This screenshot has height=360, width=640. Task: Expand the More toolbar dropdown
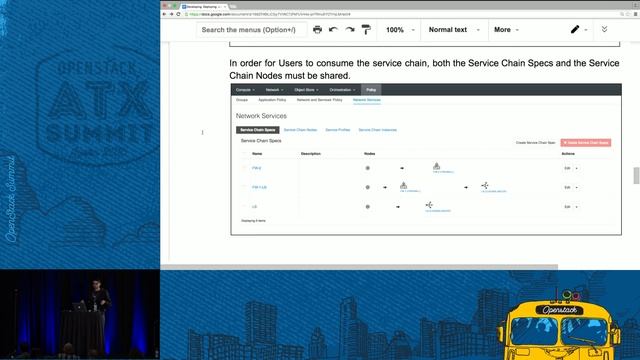pos(506,30)
